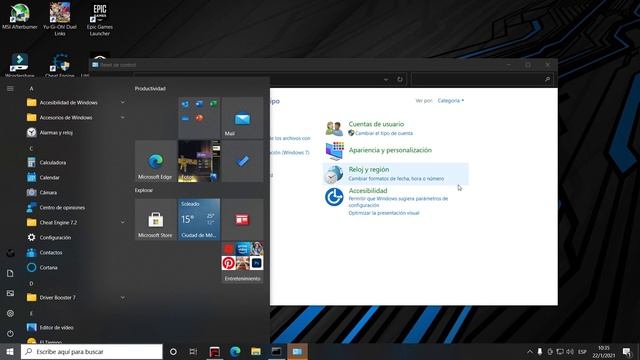The image size is (640, 360).
Task: Open the Ver por Categoría dropdown
Action: point(451,100)
